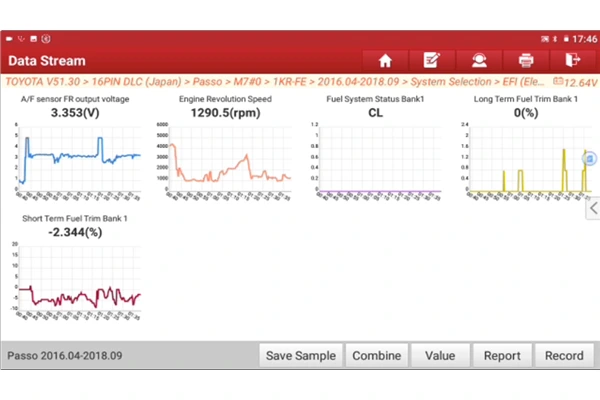Open the Report button
The width and height of the screenshot is (600, 400).
[502, 356]
